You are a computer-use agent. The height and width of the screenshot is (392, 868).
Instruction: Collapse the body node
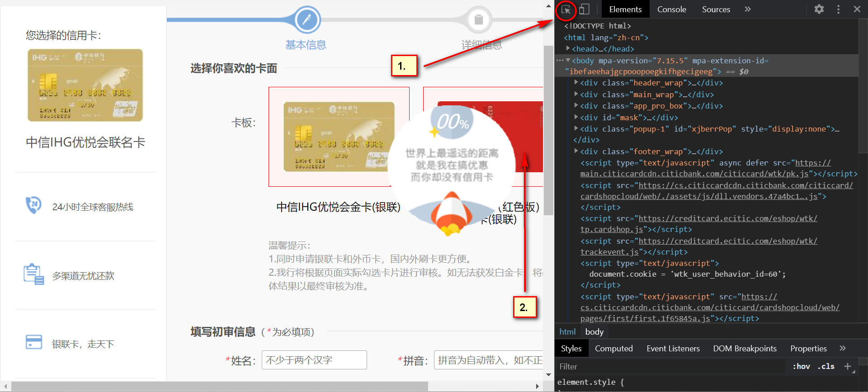(x=568, y=60)
